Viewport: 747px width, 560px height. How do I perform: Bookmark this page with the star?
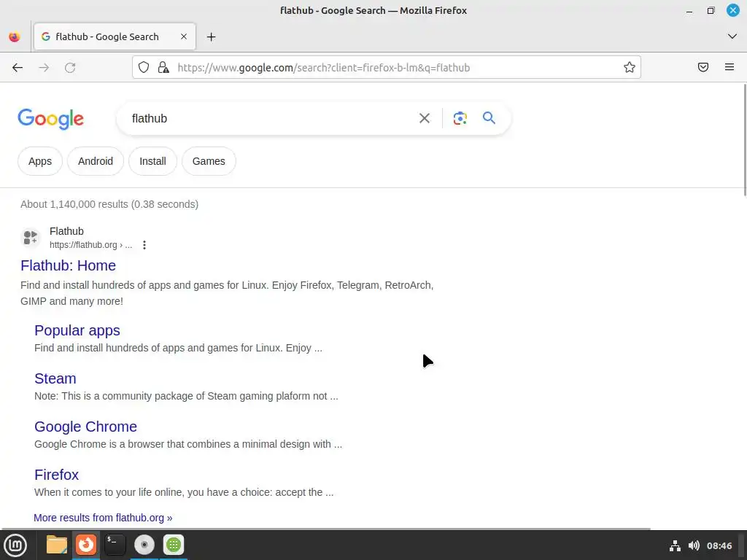point(630,67)
